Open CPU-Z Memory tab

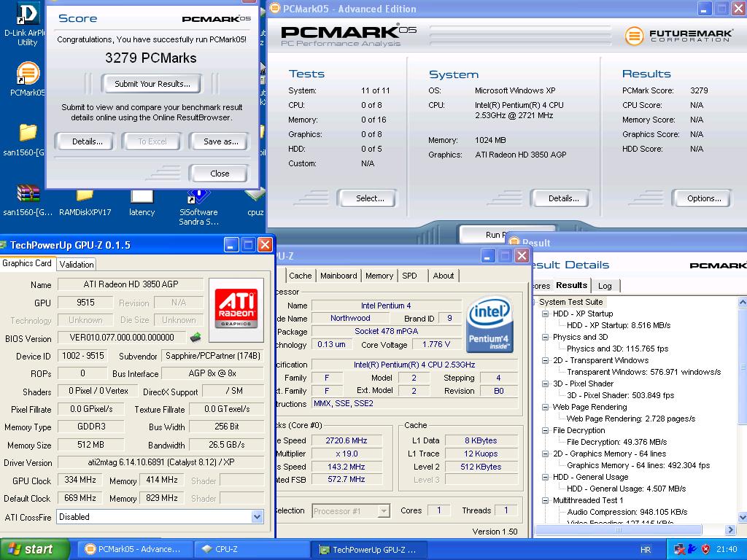[379, 276]
